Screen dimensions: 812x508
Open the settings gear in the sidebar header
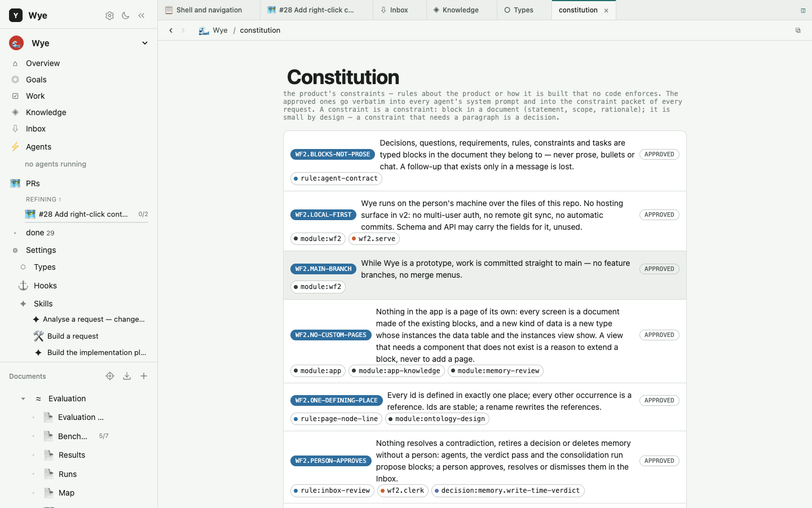point(109,16)
